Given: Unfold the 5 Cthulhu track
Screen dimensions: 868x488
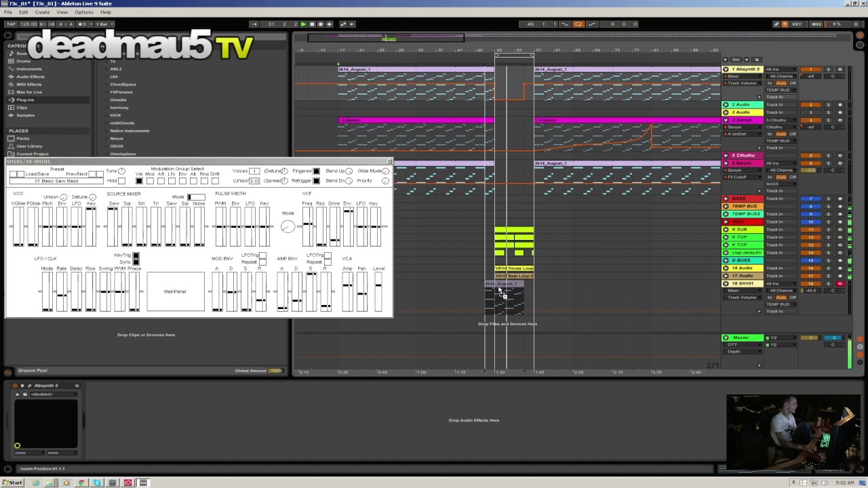Looking at the screenshot, I should coord(726,155).
